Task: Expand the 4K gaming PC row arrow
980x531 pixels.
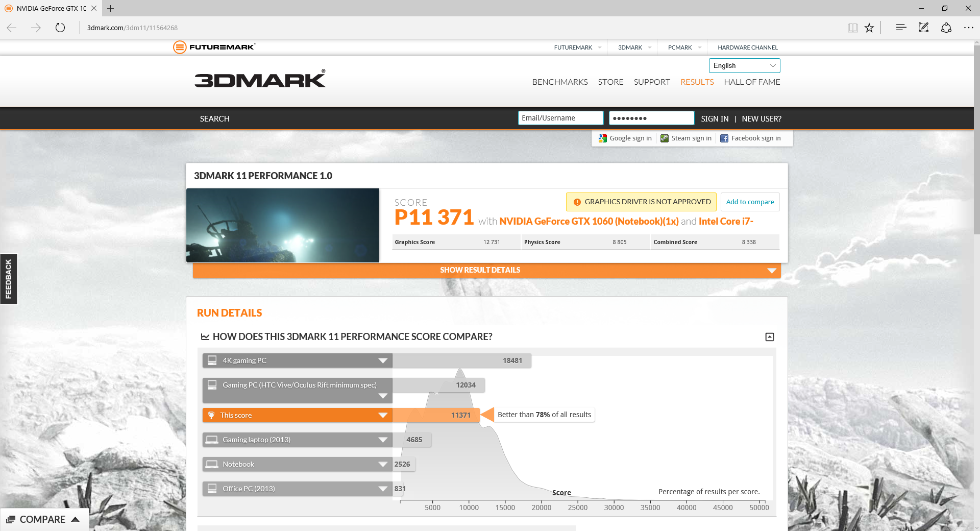Action: click(383, 360)
